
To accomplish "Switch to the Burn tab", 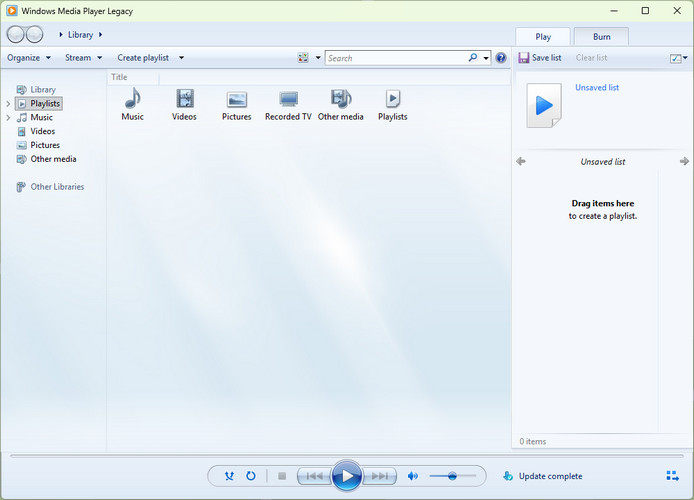I will [601, 37].
